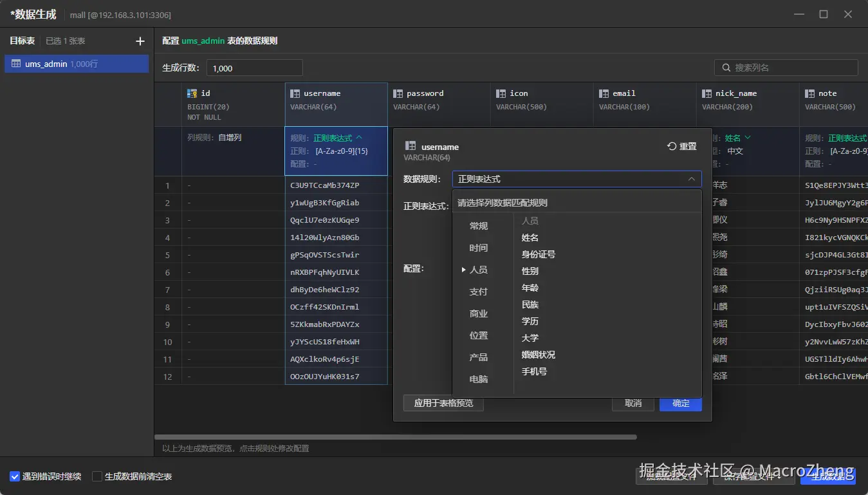
Task: Enable 生成数据前清空表 checkbox
Action: pos(97,476)
